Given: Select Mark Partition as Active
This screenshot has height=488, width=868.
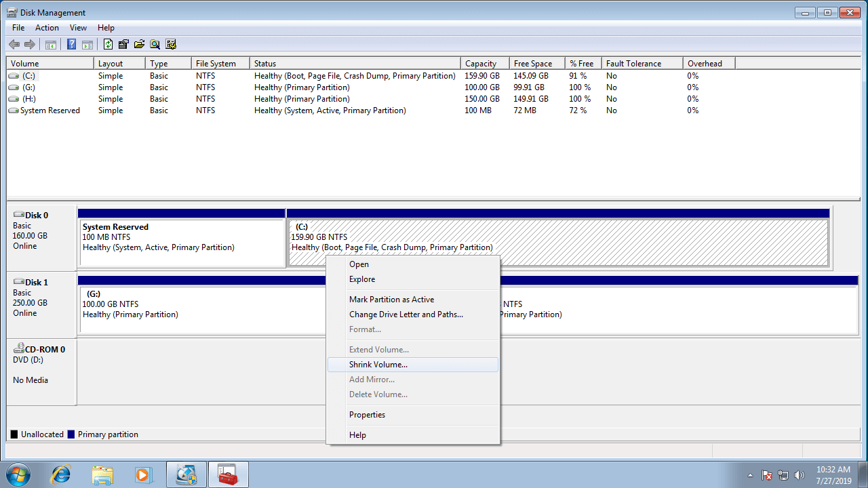Looking at the screenshot, I should click(391, 300).
